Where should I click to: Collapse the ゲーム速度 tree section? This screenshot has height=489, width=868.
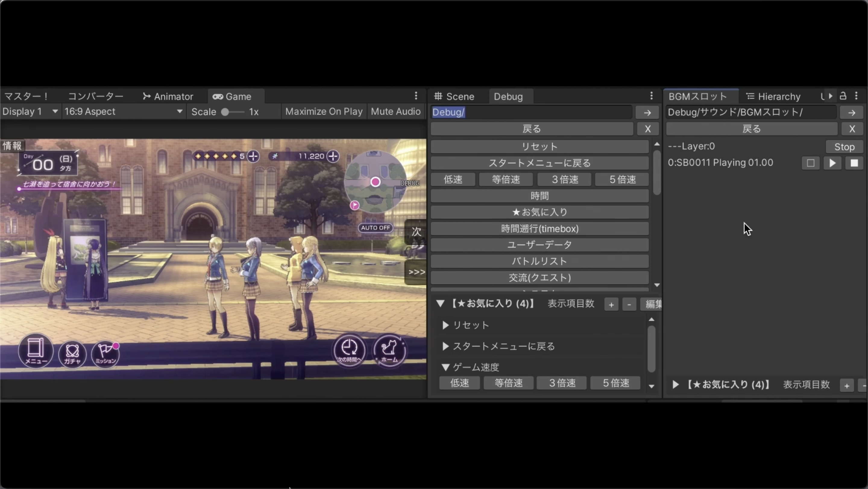coord(445,367)
